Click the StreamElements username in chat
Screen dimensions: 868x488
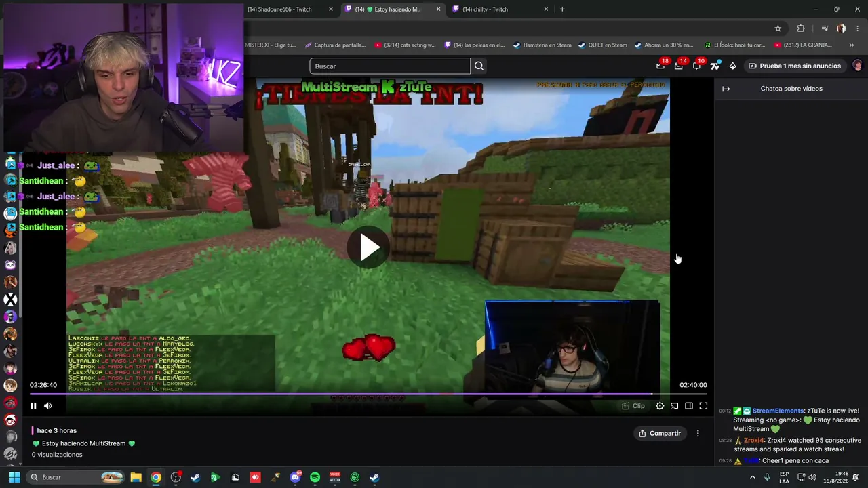tap(778, 411)
